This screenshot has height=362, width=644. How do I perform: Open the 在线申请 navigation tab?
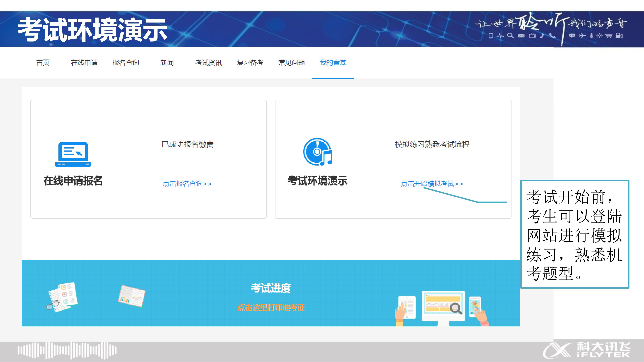point(84,63)
